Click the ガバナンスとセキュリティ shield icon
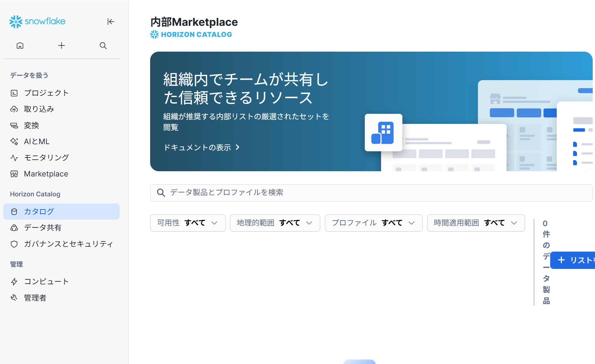Viewport: 595px width, 364px height. (x=14, y=244)
